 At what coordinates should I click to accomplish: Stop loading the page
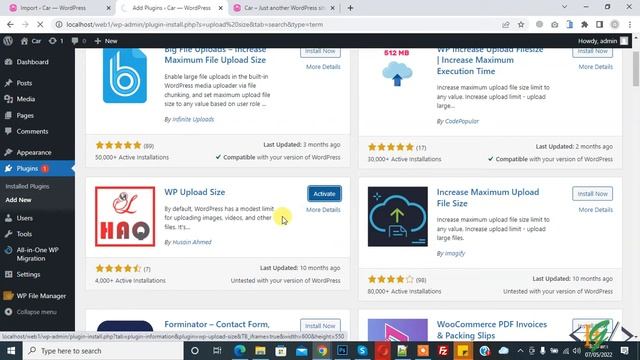click(40, 24)
